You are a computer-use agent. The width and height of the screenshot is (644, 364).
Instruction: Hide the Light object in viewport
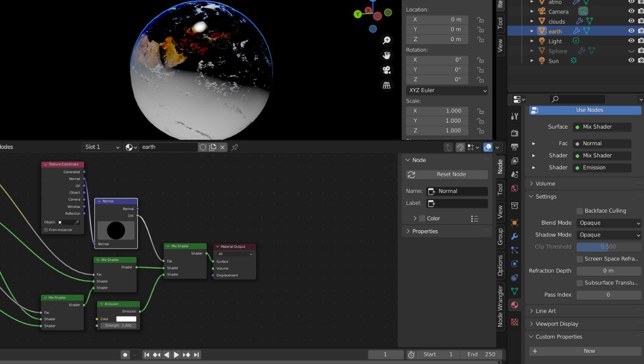631,41
